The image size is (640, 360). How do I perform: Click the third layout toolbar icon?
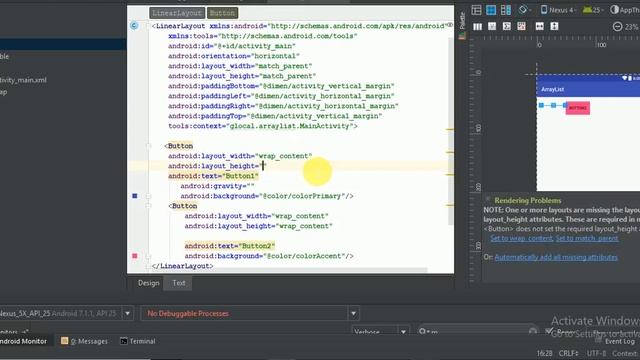point(507,27)
